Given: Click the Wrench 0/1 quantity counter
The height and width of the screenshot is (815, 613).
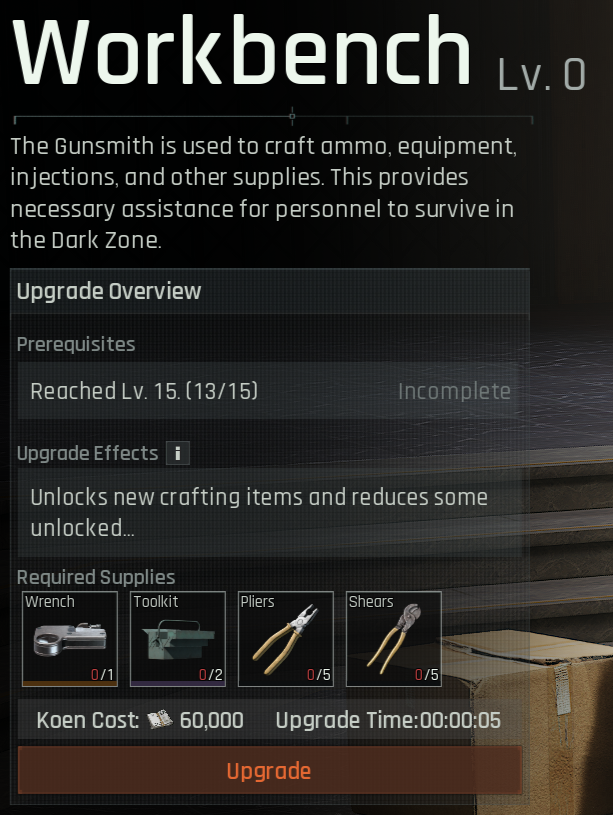Looking at the screenshot, I should 102,675.
